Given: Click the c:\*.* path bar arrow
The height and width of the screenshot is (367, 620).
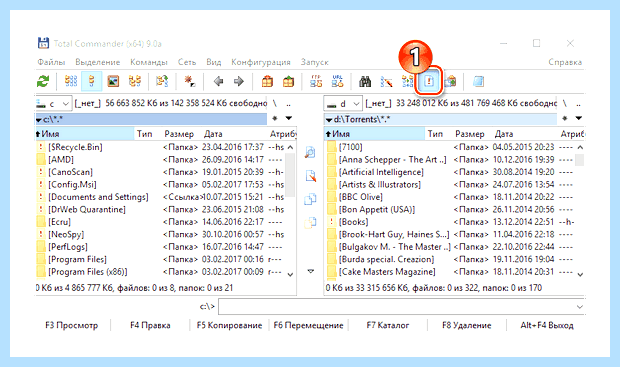Looking at the screenshot, I should (x=39, y=119).
